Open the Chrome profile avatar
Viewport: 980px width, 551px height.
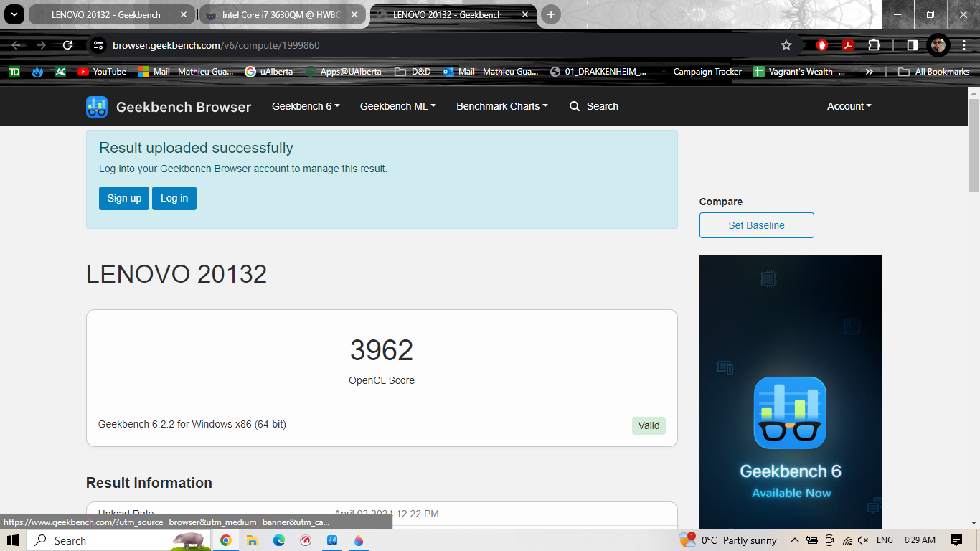pos(938,45)
